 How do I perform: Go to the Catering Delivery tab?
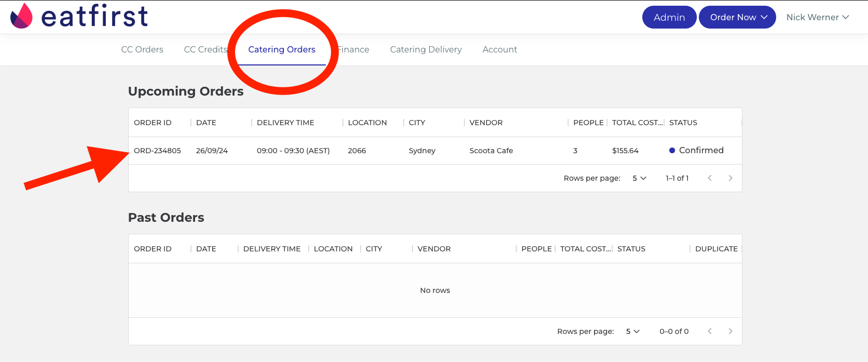point(426,49)
